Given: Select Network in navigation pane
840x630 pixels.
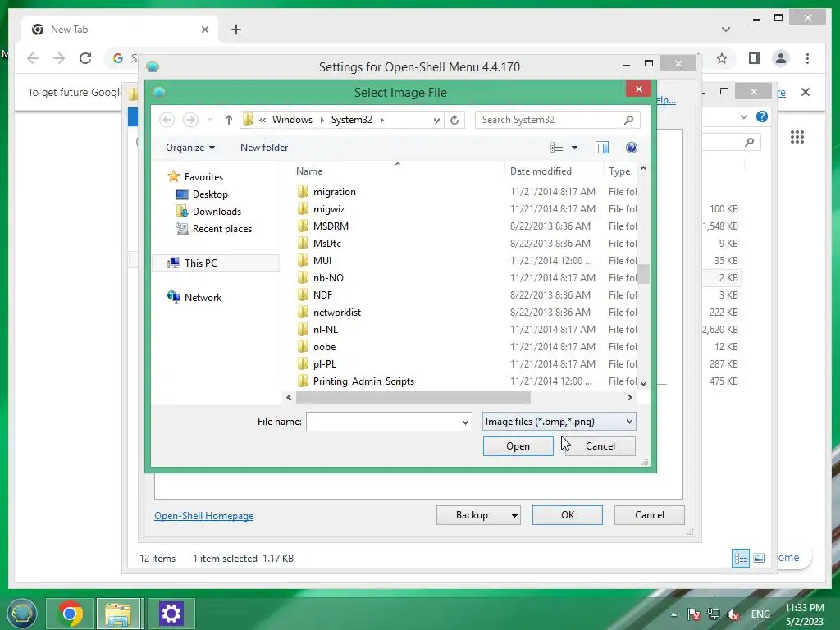Looking at the screenshot, I should 203,297.
